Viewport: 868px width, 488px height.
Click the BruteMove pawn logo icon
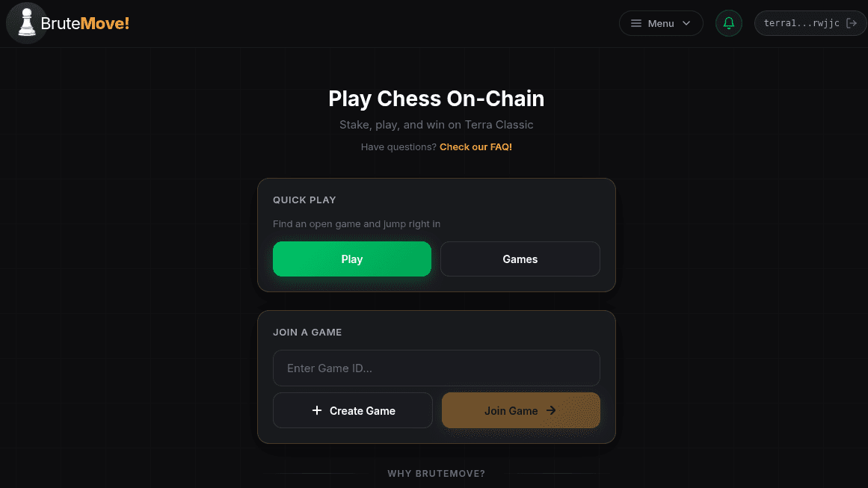point(27,23)
